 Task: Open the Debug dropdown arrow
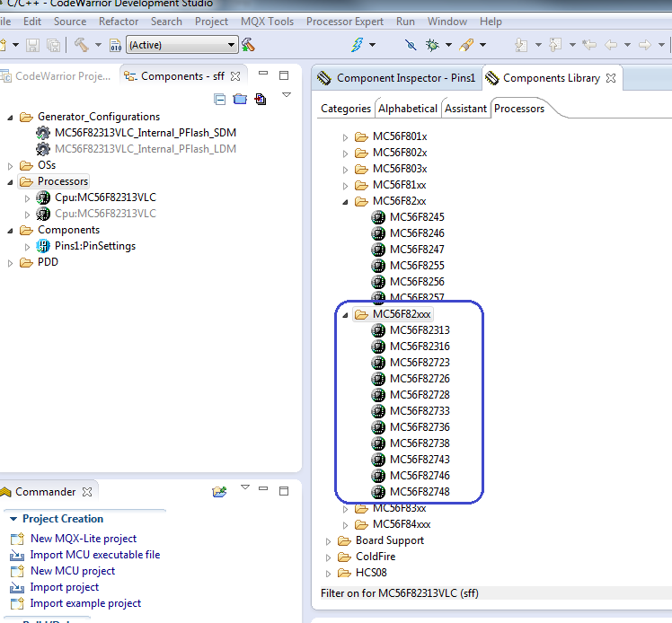[448, 45]
